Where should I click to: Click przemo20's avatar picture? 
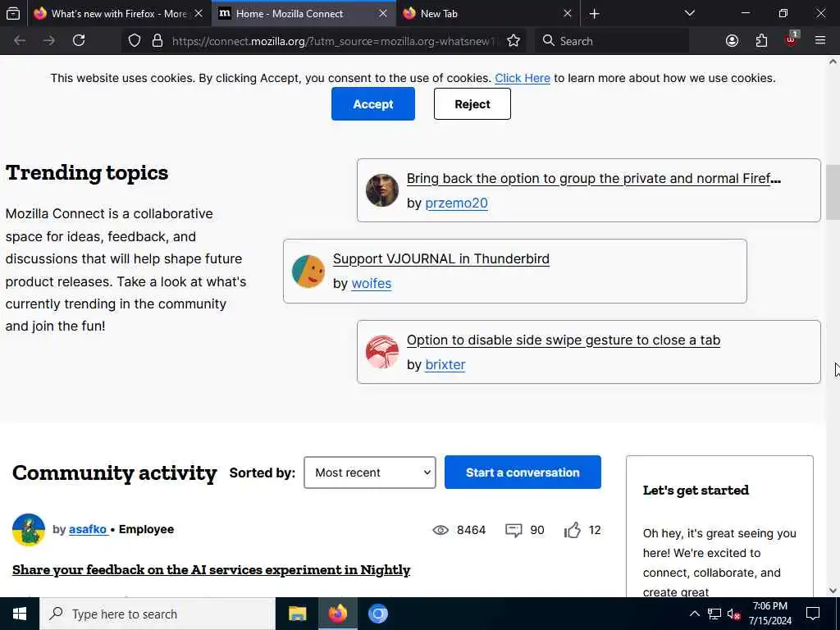pyautogui.click(x=382, y=190)
